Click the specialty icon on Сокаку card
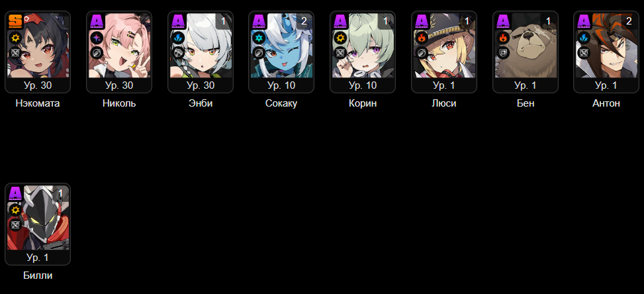This screenshot has width=644, height=294. pos(259,52)
